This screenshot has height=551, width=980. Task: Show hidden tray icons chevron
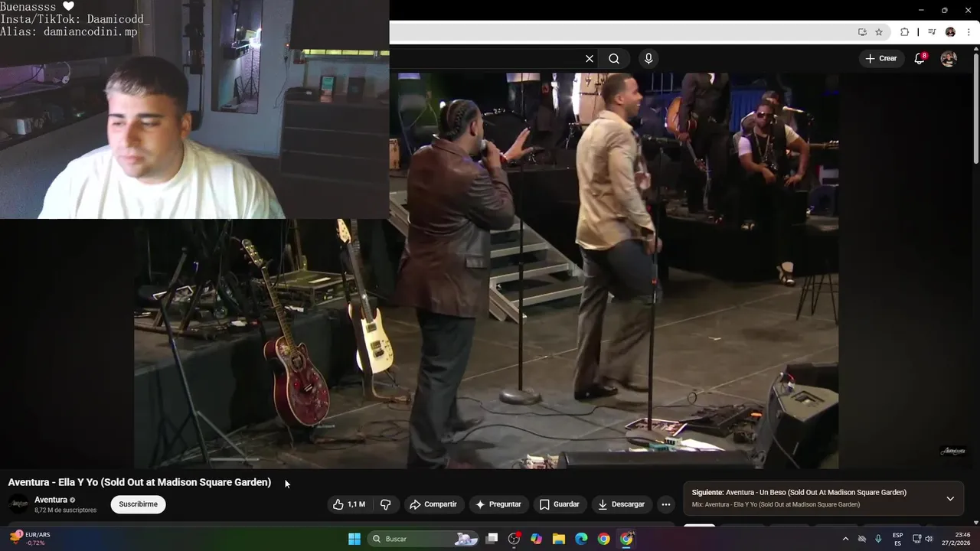(x=845, y=539)
